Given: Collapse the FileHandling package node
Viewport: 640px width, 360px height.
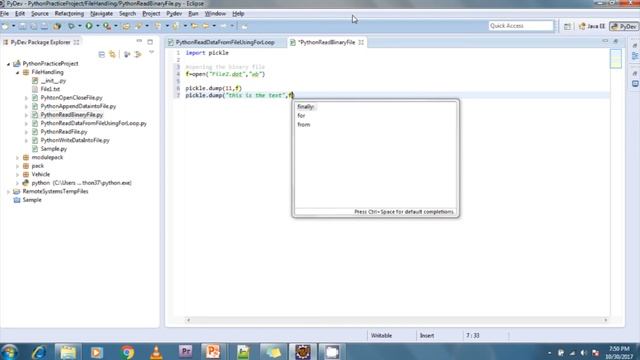Looking at the screenshot, I should tap(18, 72).
